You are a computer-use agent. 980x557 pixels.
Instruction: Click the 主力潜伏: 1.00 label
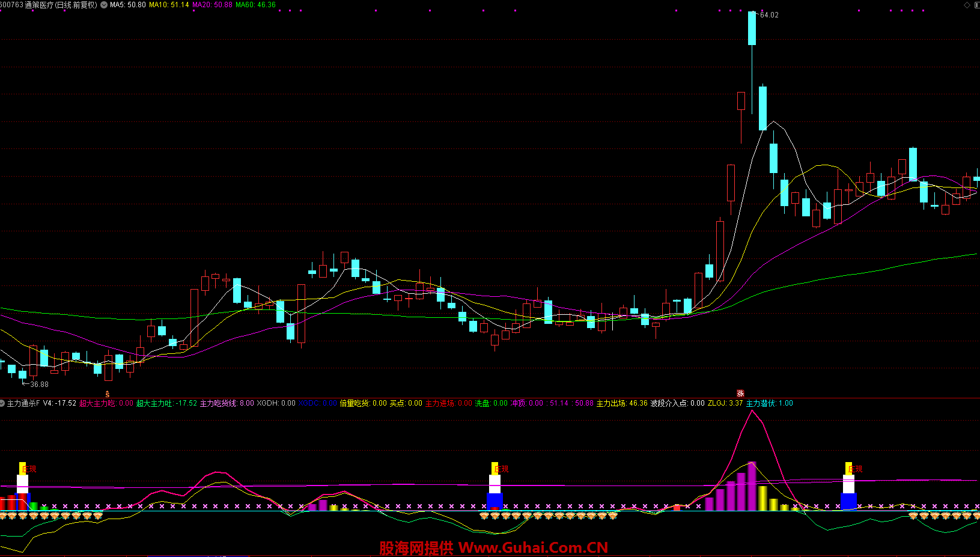pos(770,403)
